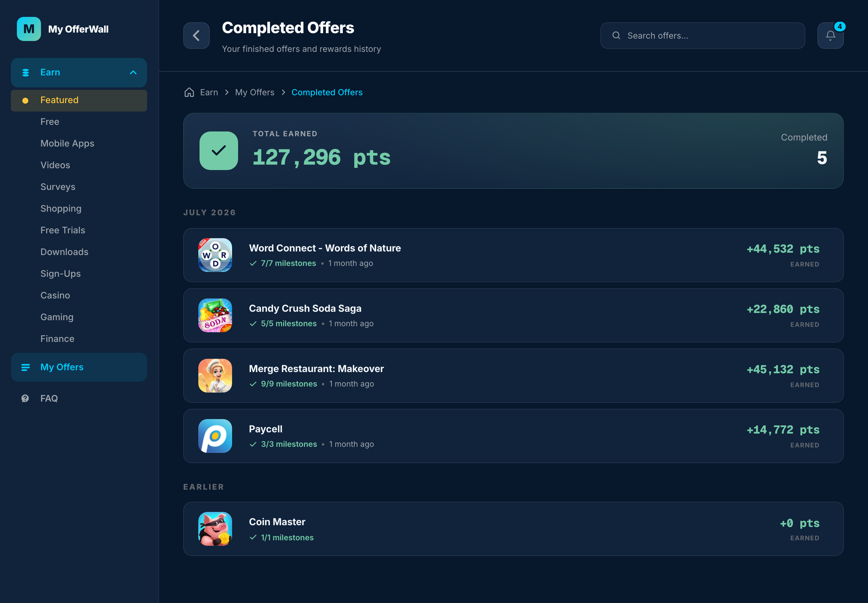The height and width of the screenshot is (603, 868).
Task: Click the +0 pts value
Action: click(x=800, y=523)
